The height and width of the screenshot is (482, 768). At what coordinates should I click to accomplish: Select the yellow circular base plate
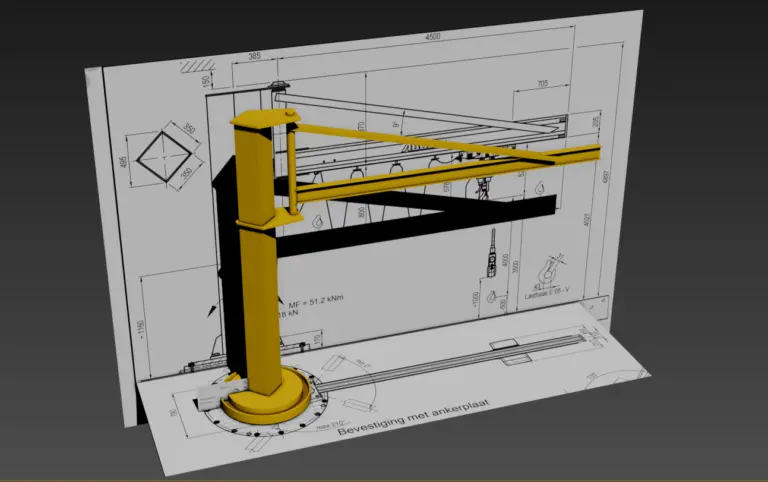coord(267,397)
